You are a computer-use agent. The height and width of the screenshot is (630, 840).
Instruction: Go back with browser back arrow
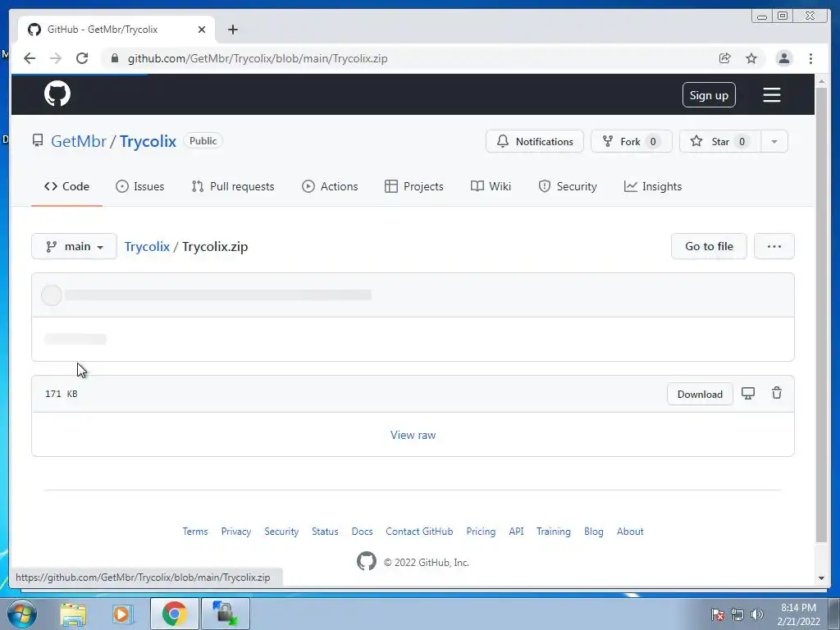coord(30,58)
